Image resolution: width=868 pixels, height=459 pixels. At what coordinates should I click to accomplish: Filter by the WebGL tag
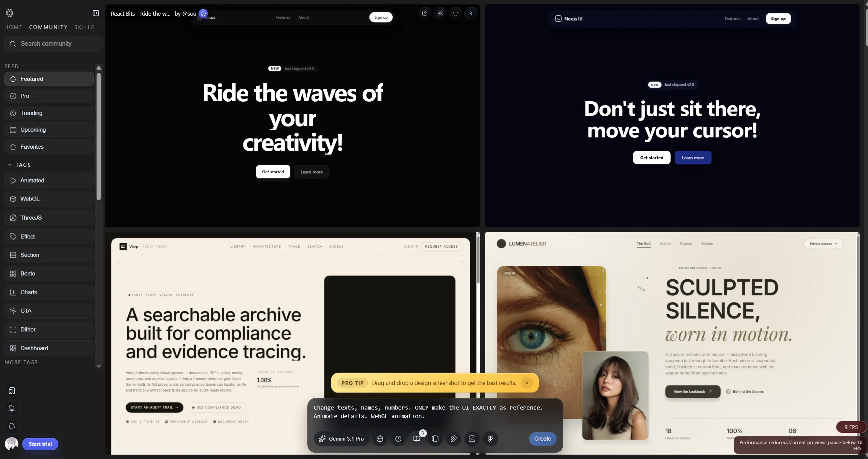[x=49, y=199]
